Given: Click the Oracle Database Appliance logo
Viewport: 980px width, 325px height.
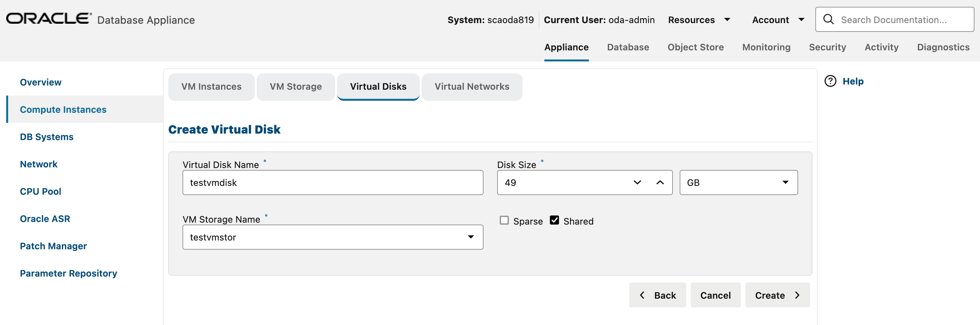Looking at the screenshot, I should pyautogui.click(x=47, y=19).
